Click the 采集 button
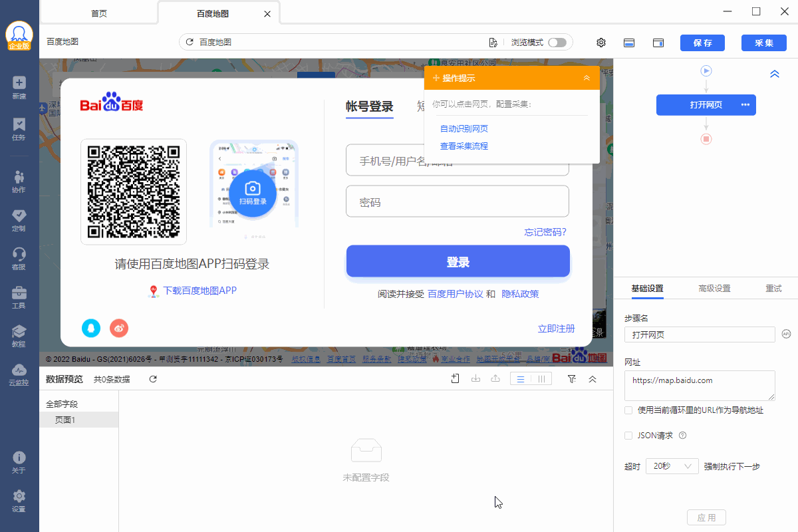 coord(764,43)
